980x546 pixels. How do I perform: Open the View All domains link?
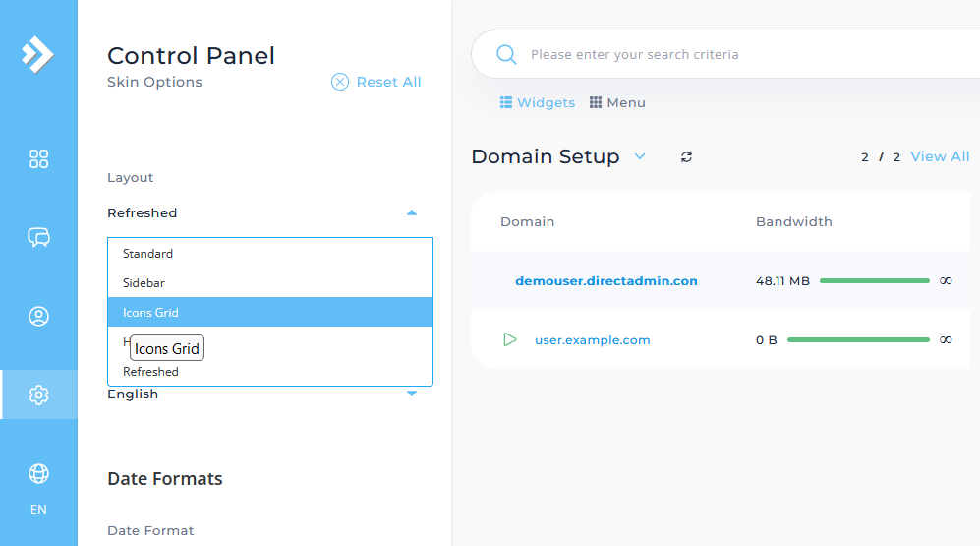[940, 157]
